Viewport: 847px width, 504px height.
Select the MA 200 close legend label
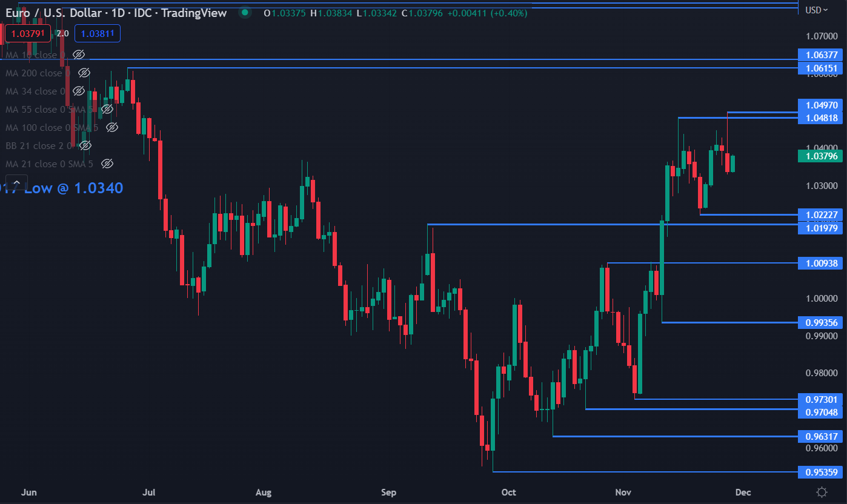(x=38, y=73)
